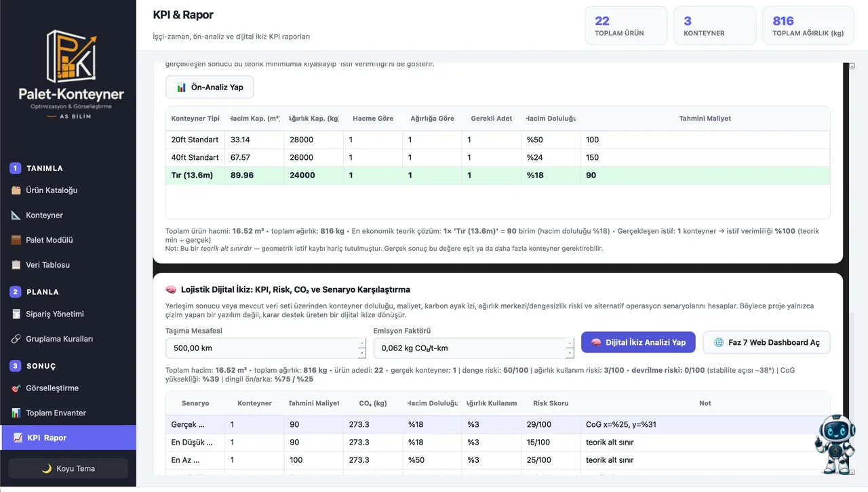
Task: Click the Ürün Kataloğu box icon
Action: (x=16, y=190)
